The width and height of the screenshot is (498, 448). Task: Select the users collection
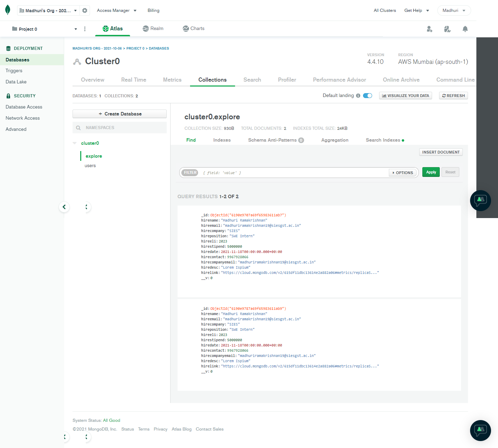pyautogui.click(x=90, y=166)
